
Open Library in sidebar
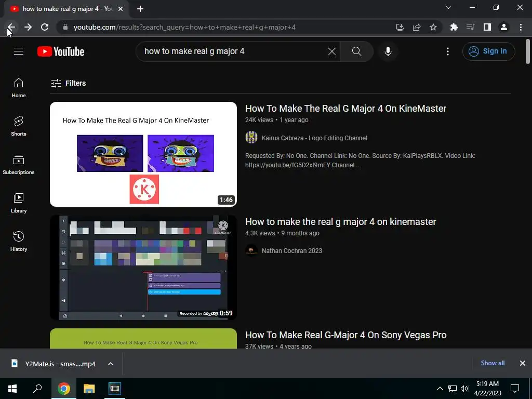tap(19, 203)
